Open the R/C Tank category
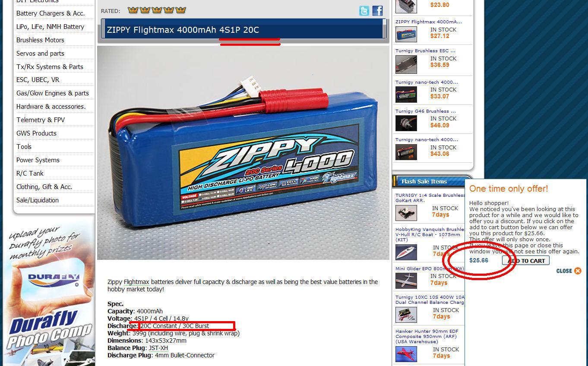588x366 pixels. point(30,174)
